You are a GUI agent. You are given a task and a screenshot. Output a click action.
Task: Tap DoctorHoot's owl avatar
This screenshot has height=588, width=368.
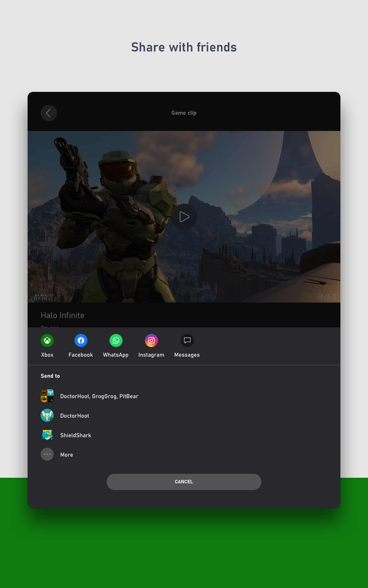coord(47,415)
